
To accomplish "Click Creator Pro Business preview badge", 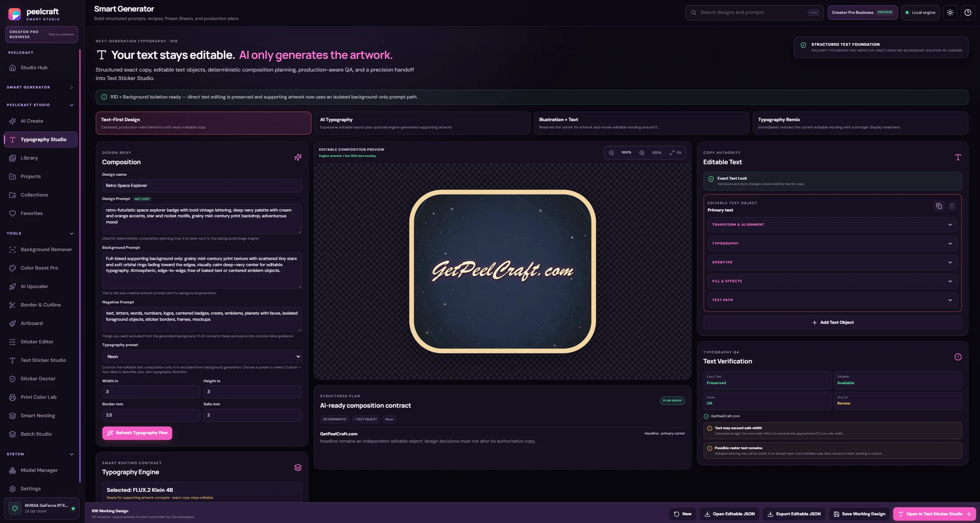I will click(862, 12).
